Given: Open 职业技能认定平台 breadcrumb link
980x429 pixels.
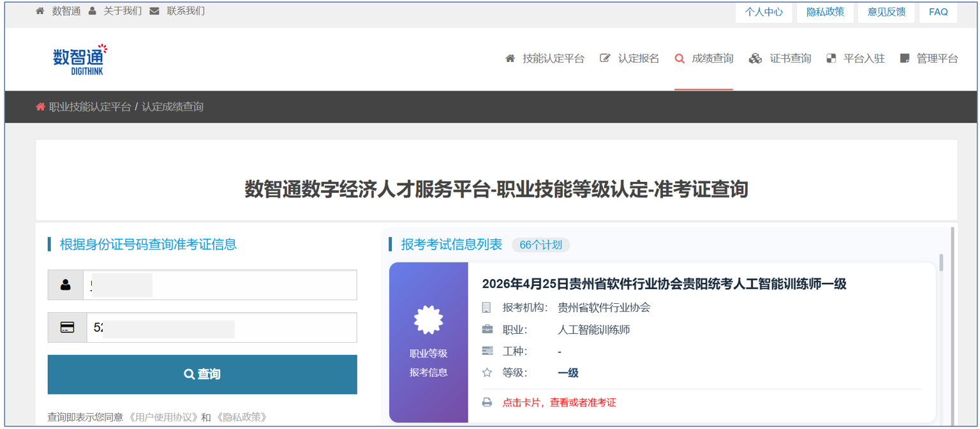Looking at the screenshot, I should point(90,107).
